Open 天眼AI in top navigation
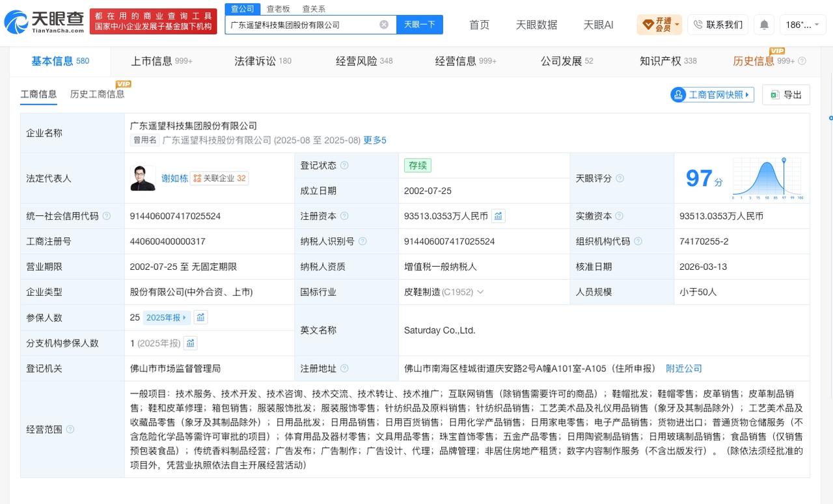Screen dimensions: 833x504 [x=599, y=25]
